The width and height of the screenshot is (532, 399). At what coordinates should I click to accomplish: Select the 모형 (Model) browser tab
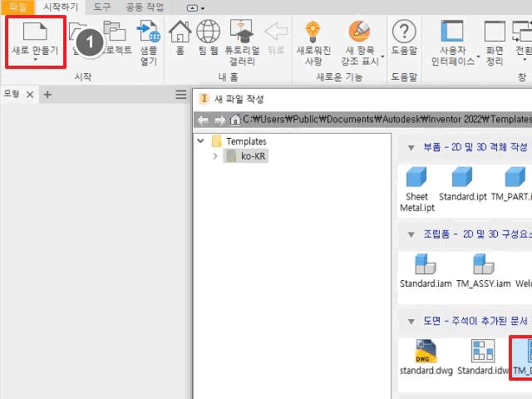12,94
